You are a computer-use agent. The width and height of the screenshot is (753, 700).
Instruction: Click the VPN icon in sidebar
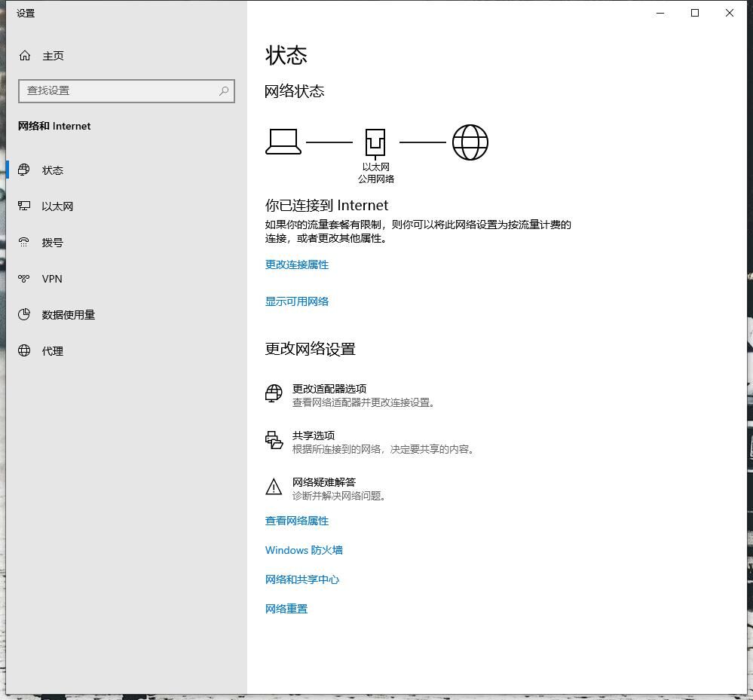click(x=23, y=279)
